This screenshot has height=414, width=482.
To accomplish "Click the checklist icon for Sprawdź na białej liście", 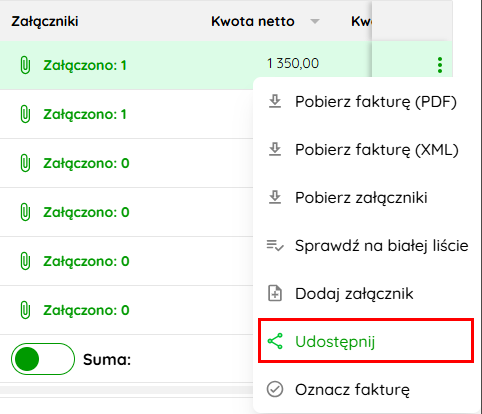I will [x=275, y=246].
